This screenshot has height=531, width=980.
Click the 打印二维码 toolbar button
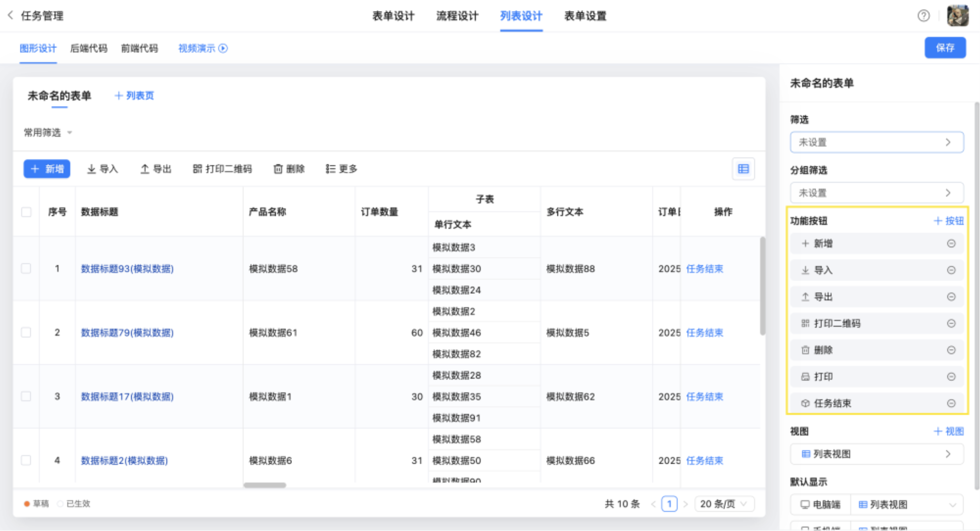click(222, 169)
